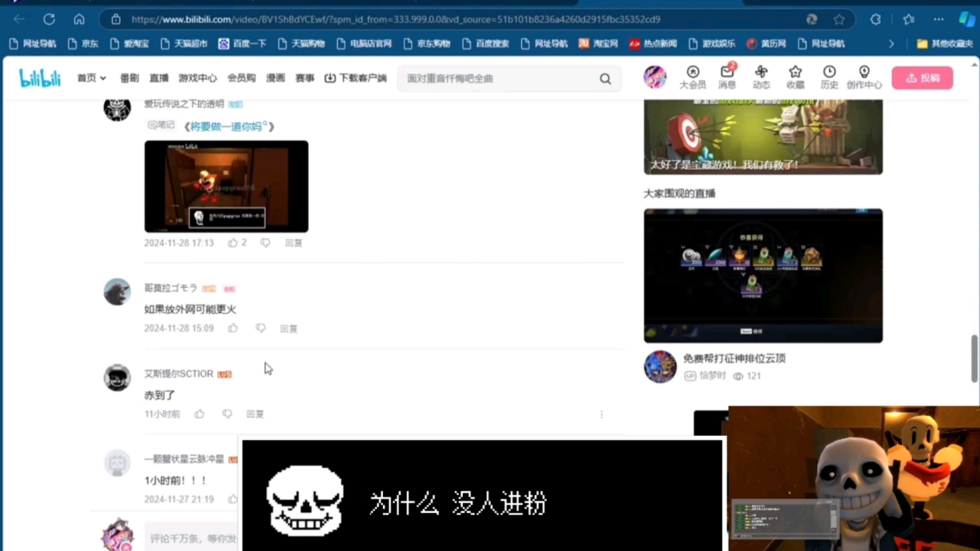Image resolution: width=980 pixels, height=551 pixels.
Task: Click the browser address bar URL
Action: click(396, 19)
